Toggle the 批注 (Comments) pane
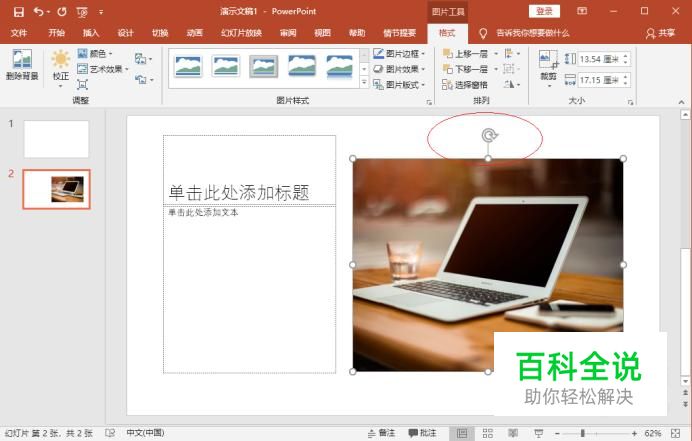Screen dimensions: 692x441 pos(423,433)
